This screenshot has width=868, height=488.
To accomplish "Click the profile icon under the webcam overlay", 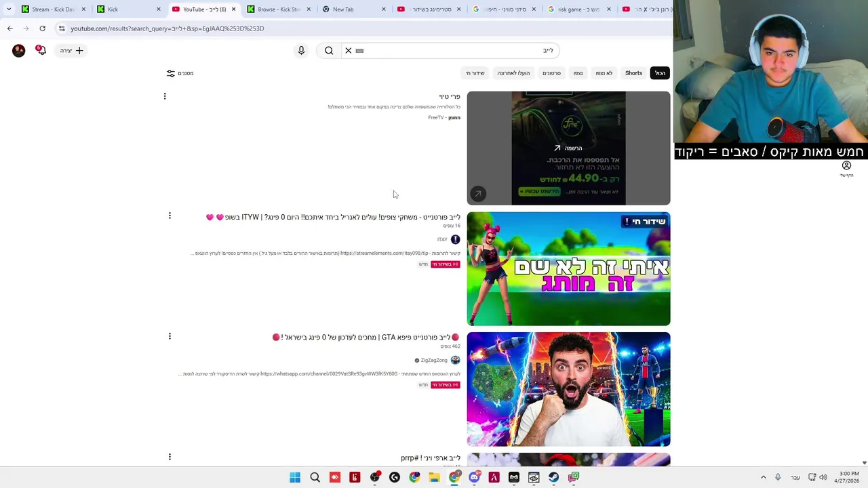I will tap(846, 165).
